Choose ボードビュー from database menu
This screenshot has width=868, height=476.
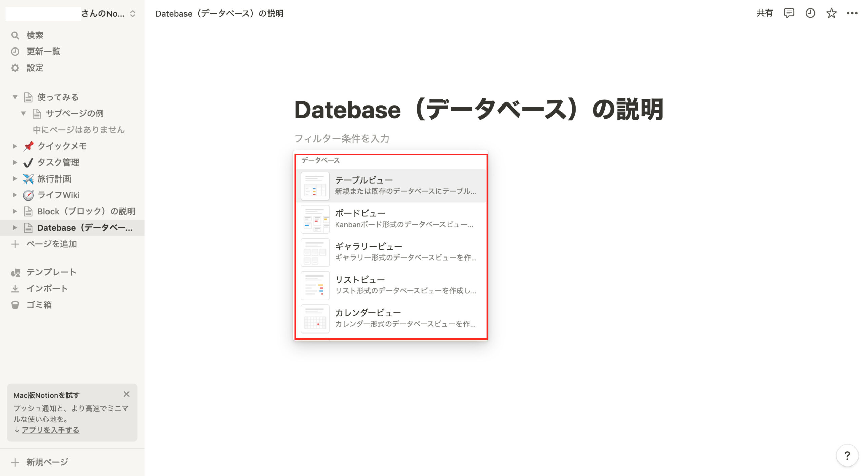coord(391,219)
